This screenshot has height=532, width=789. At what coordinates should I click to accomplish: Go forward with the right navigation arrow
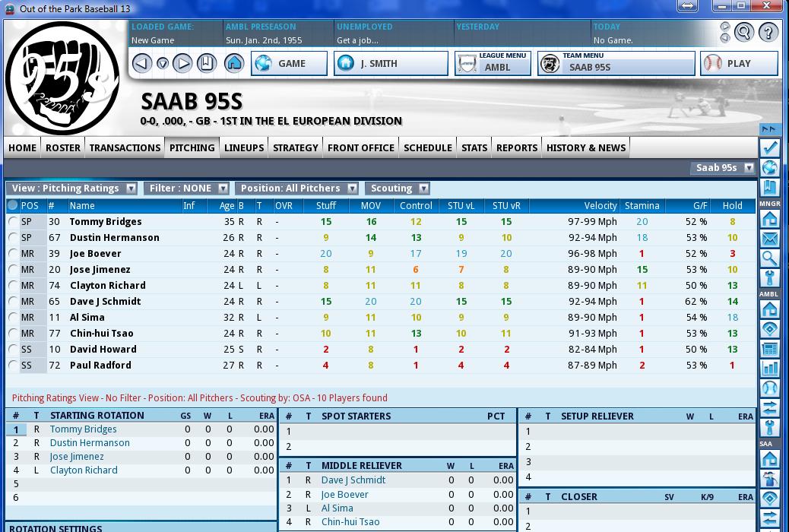pos(182,63)
